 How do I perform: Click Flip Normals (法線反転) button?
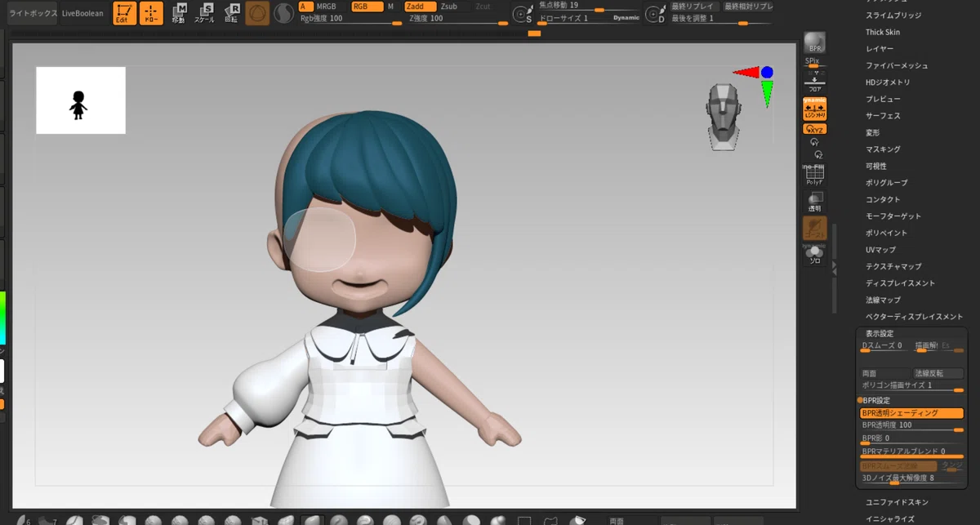(938, 373)
